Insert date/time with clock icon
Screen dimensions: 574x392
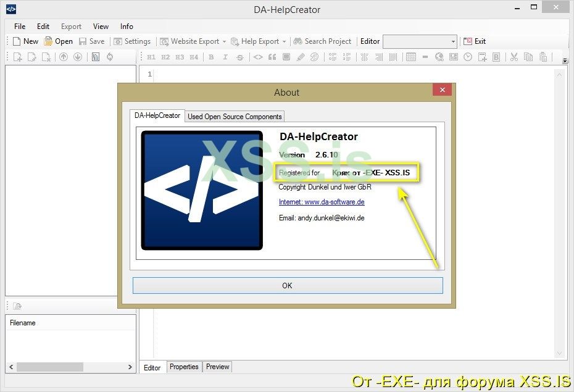[468, 57]
